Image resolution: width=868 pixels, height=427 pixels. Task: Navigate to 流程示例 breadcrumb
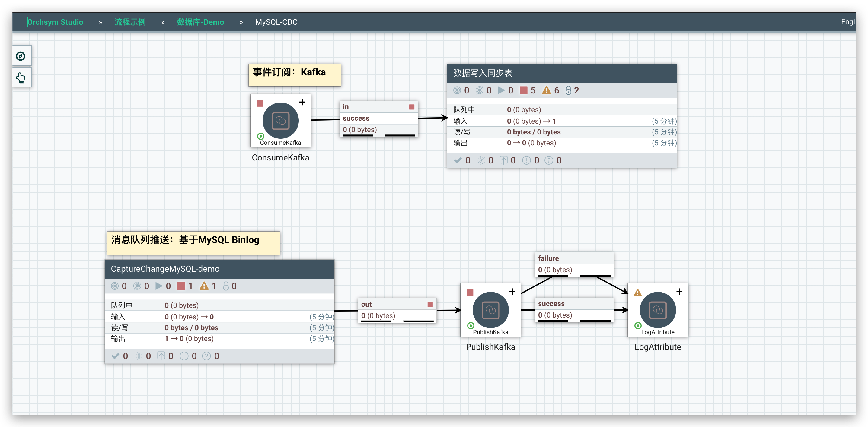[x=130, y=22]
